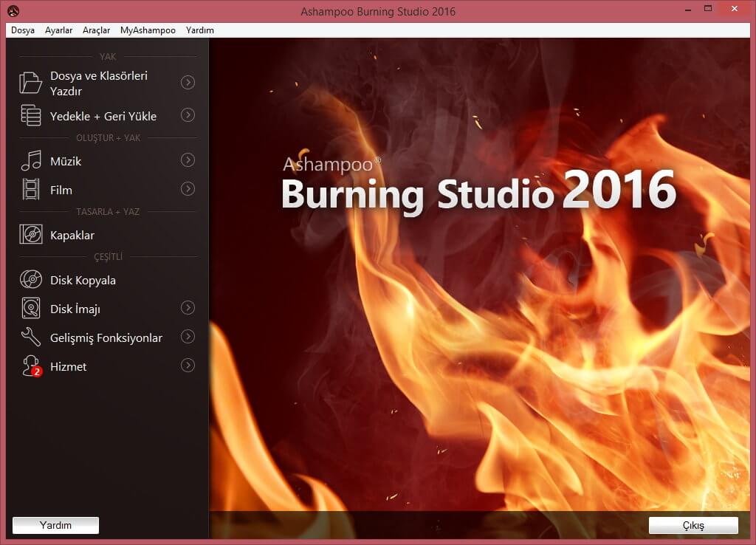Viewport: 756px width, 545px height.
Task: Click the Ashampoo app icon in title bar
Action: point(13,11)
